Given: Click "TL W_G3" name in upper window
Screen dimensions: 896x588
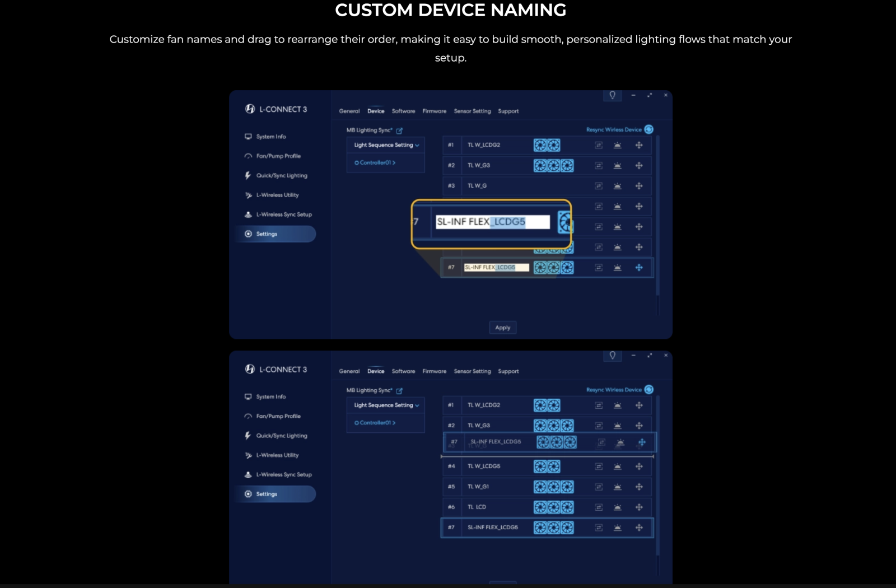Looking at the screenshot, I should [479, 166].
